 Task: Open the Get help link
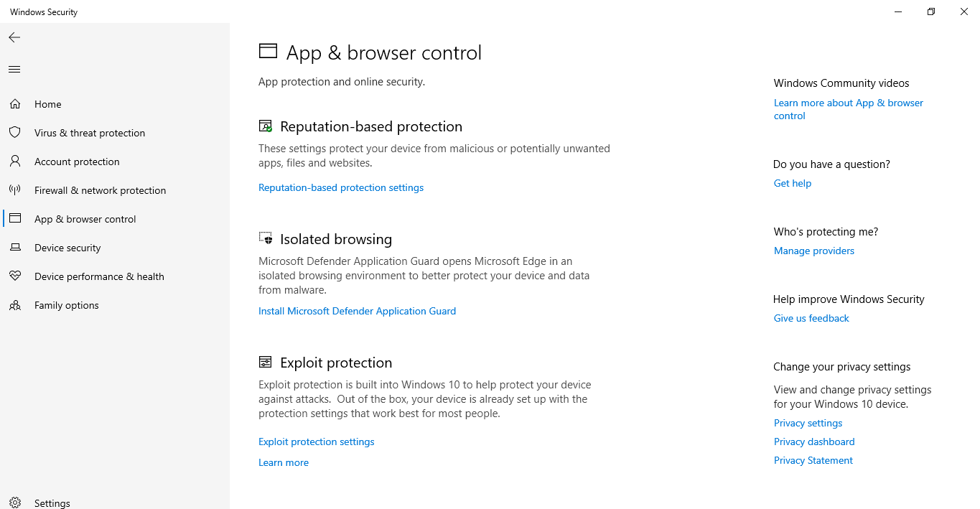[x=793, y=183]
